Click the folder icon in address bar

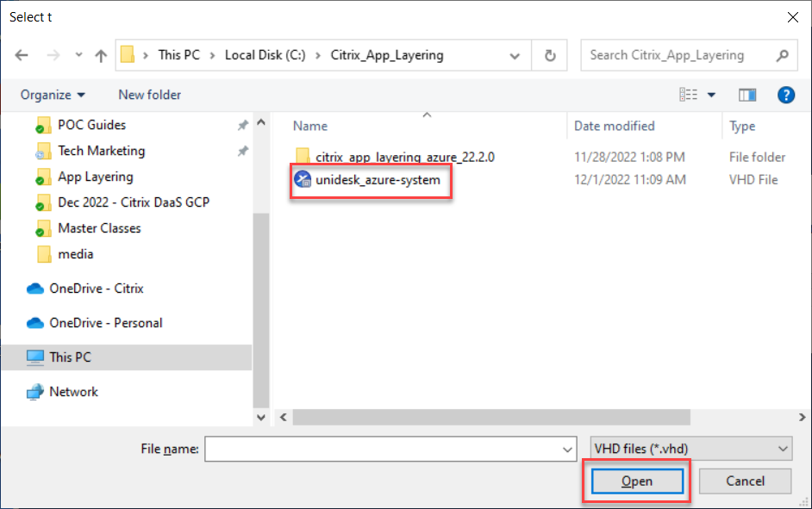tap(128, 55)
